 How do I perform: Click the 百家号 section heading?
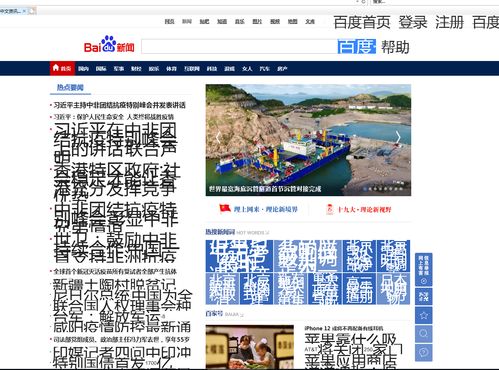pyautogui.click(x=214, y=314)
